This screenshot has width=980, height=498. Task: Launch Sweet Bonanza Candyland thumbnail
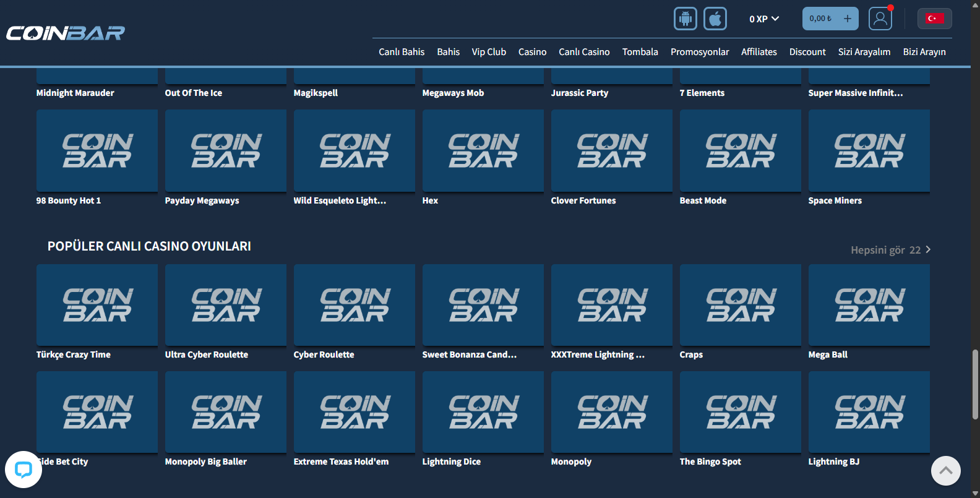point(483,305)
